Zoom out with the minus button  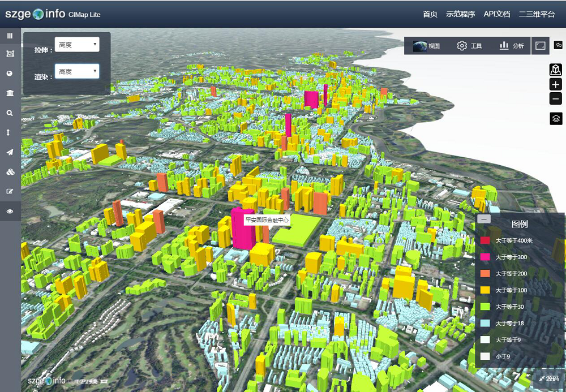pyautogui.click(x=556, y=99)
